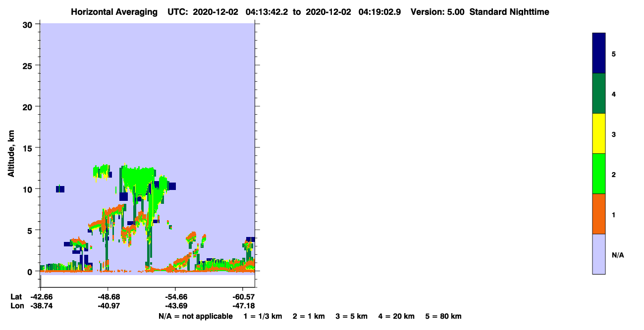Viewport: 644px width, 330px height.
Task: Click the colorbar label 'N/A'
Action: [x=618, y=255]
